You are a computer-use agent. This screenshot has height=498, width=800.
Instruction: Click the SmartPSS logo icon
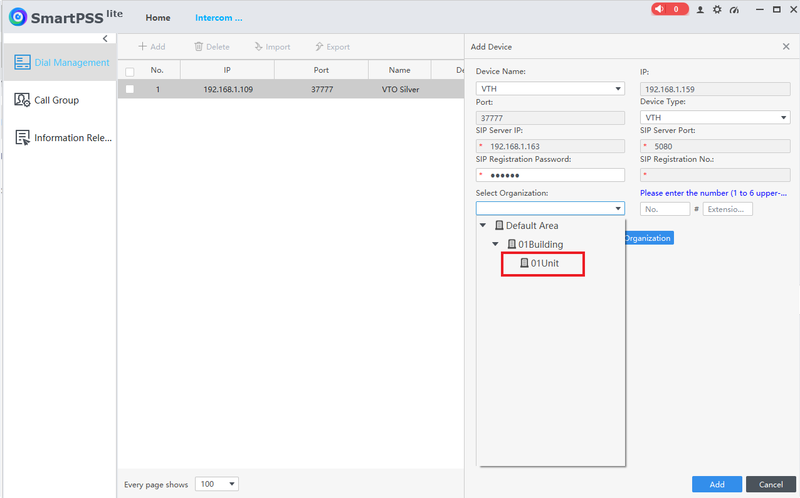pos(18,18)
